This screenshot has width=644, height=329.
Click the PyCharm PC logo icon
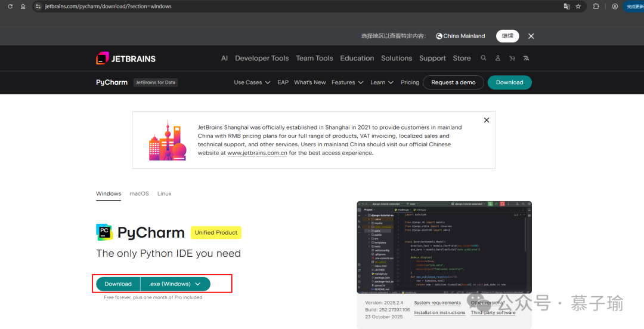[104, 232]
